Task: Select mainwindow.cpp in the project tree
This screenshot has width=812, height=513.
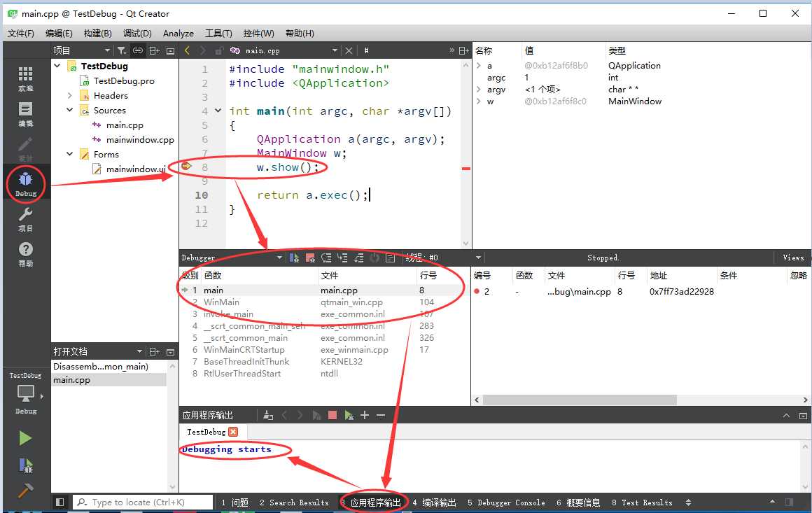Action: click(140, 139)
